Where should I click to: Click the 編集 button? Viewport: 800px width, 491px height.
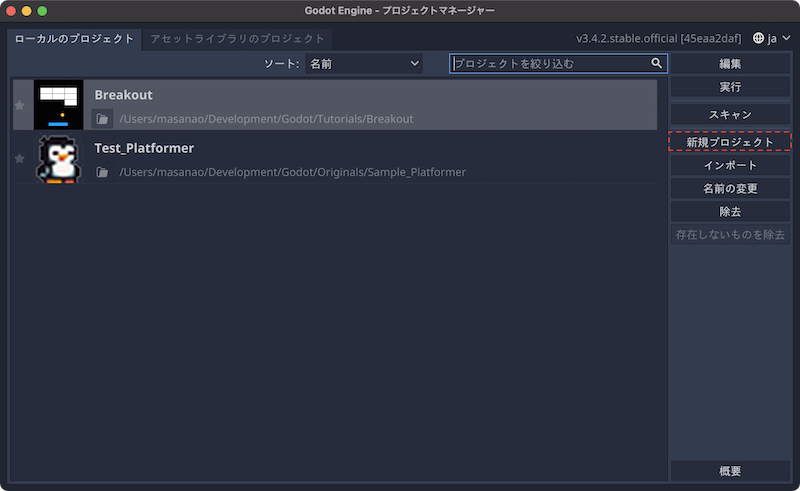(729, 64)
